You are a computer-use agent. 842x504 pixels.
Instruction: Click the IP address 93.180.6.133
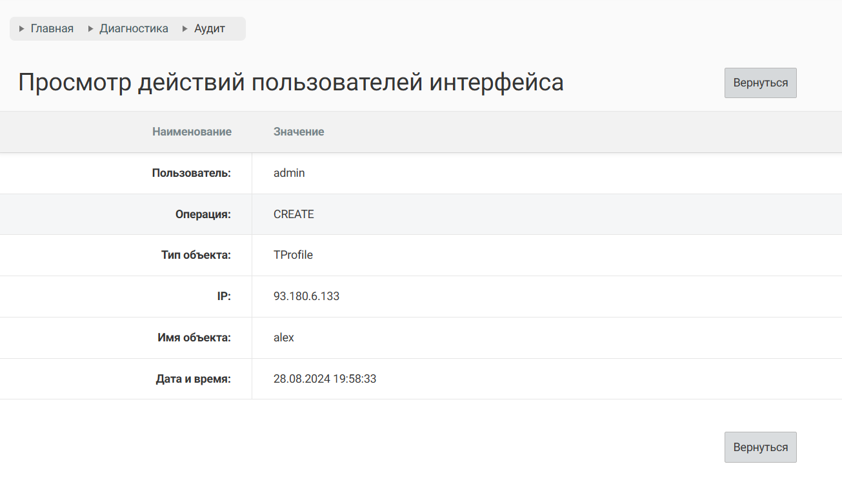(x=306, y=296)
